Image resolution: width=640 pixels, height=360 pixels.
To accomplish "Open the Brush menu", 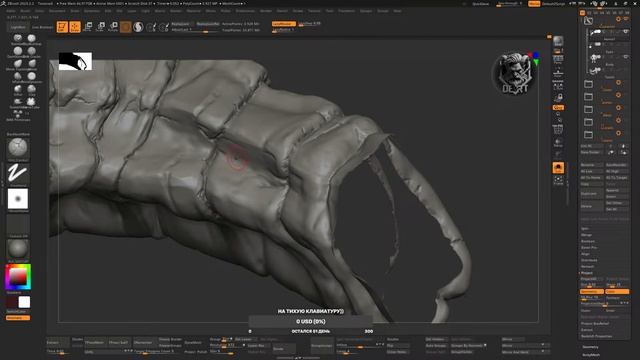I will click(x=25, y=11).
